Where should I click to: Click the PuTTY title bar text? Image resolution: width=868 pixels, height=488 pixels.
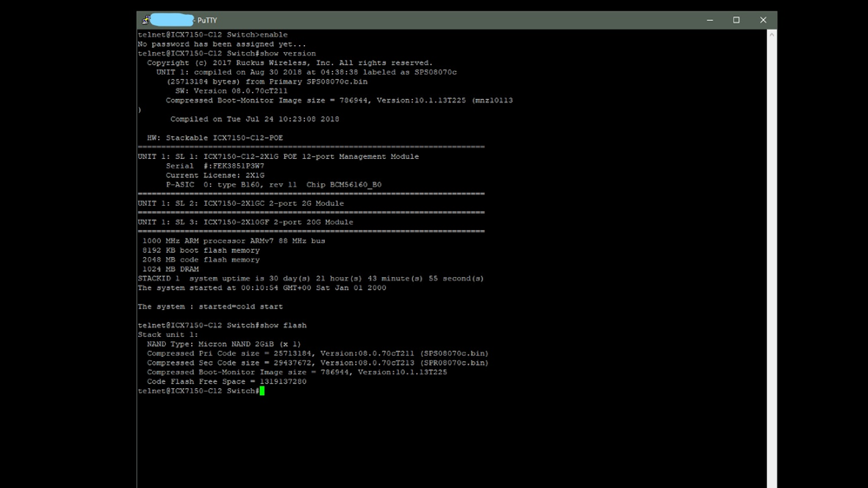coord(207,20)
